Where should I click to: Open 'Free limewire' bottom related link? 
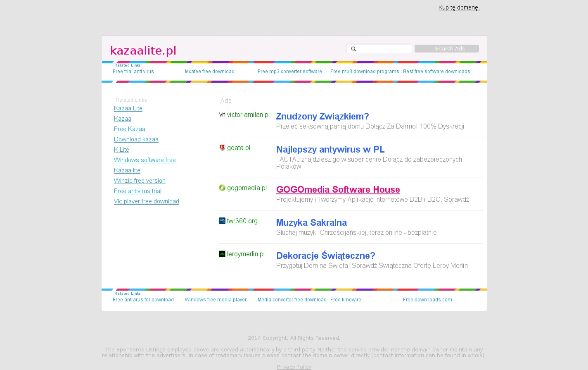click(346, 300)
